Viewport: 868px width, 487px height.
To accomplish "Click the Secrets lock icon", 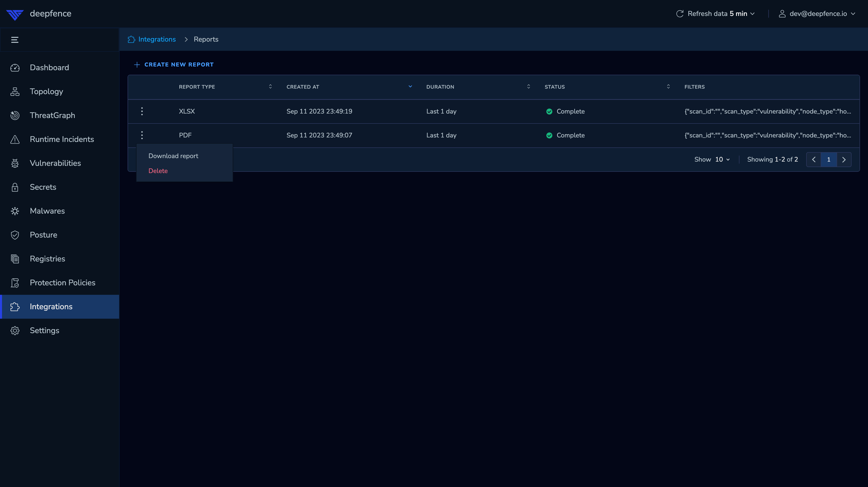I will coord(15,187).
